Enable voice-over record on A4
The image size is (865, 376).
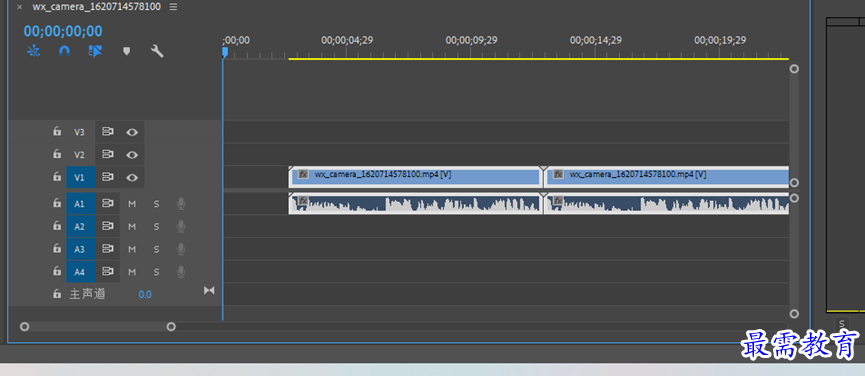click(180, 272)
